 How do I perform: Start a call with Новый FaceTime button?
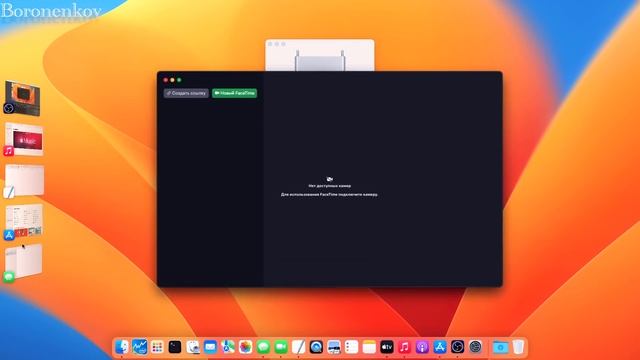click(235, 93)
